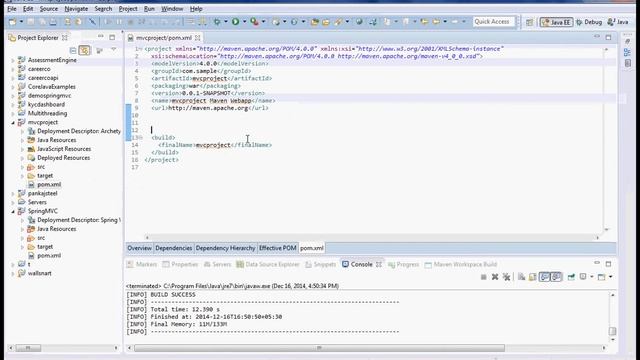Minimize the Project Explorer panel
This screenshot has height=360, width=640.
100,37
